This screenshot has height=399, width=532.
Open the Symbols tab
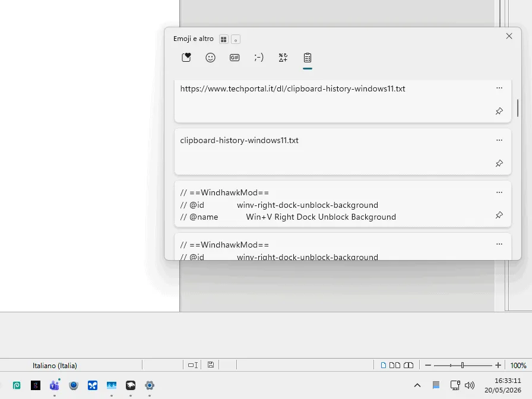click(x=283, y=58)
